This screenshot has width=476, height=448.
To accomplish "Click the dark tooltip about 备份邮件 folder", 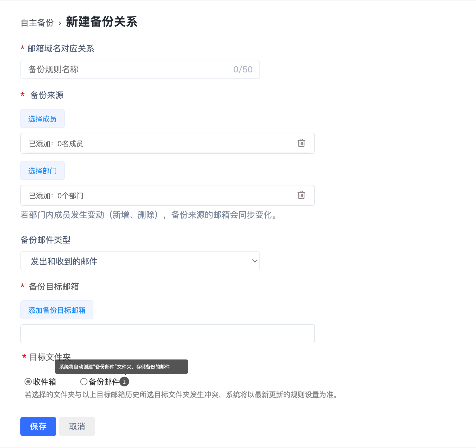I will [121, 367].
